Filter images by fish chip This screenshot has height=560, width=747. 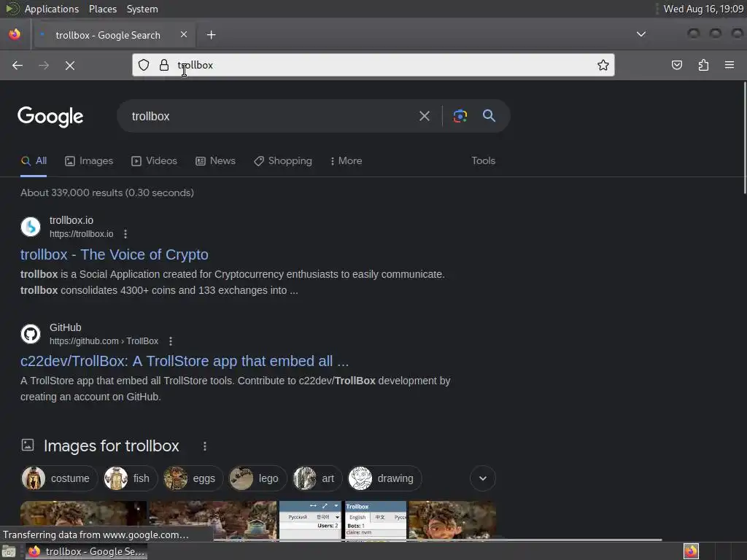click(130, 478)
